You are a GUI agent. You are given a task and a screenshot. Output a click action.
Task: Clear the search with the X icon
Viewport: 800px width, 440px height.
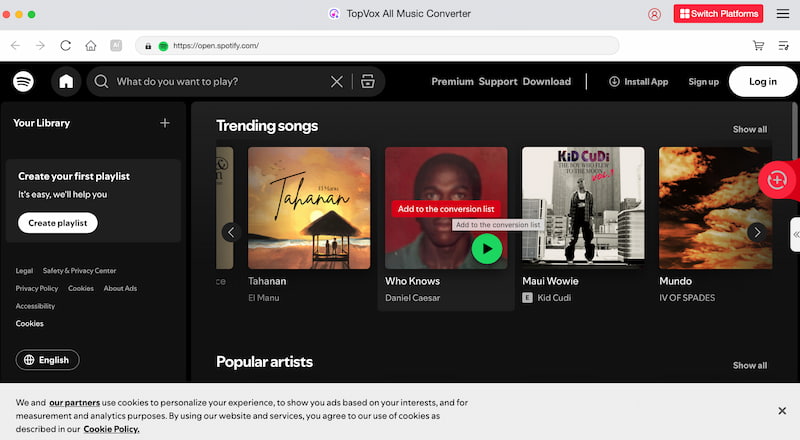click(337, 81)
